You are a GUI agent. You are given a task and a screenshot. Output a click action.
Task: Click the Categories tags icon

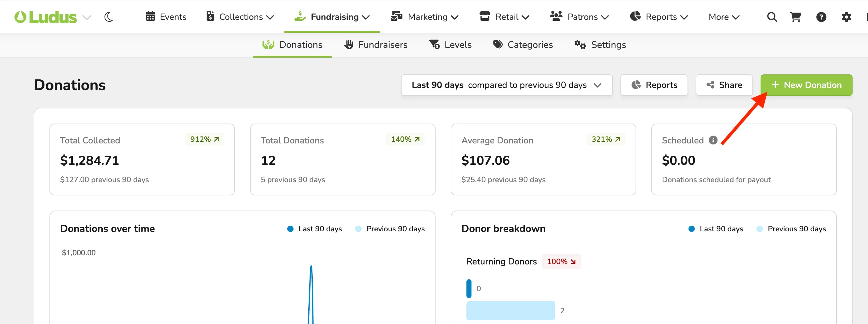point(498,44)
